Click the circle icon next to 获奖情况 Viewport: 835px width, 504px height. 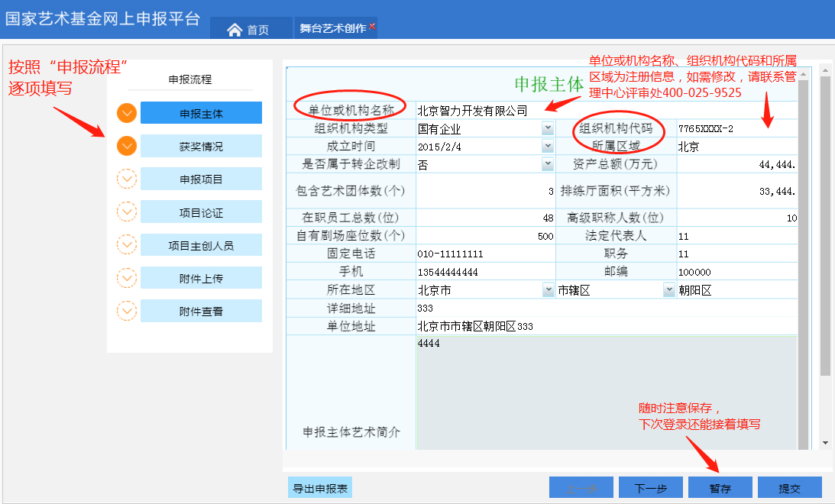coord(127,146)
